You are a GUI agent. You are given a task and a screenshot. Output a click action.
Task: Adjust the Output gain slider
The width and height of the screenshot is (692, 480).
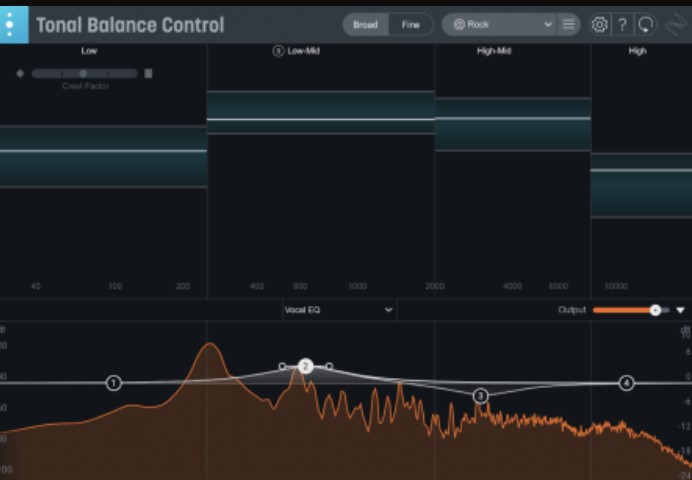pos(631,310)
